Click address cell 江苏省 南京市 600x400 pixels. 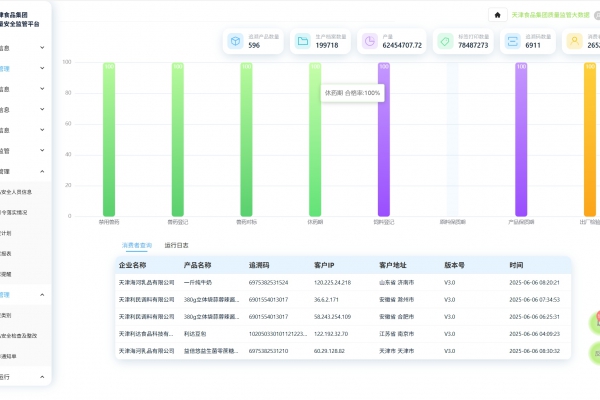click(x=396, y=334)
